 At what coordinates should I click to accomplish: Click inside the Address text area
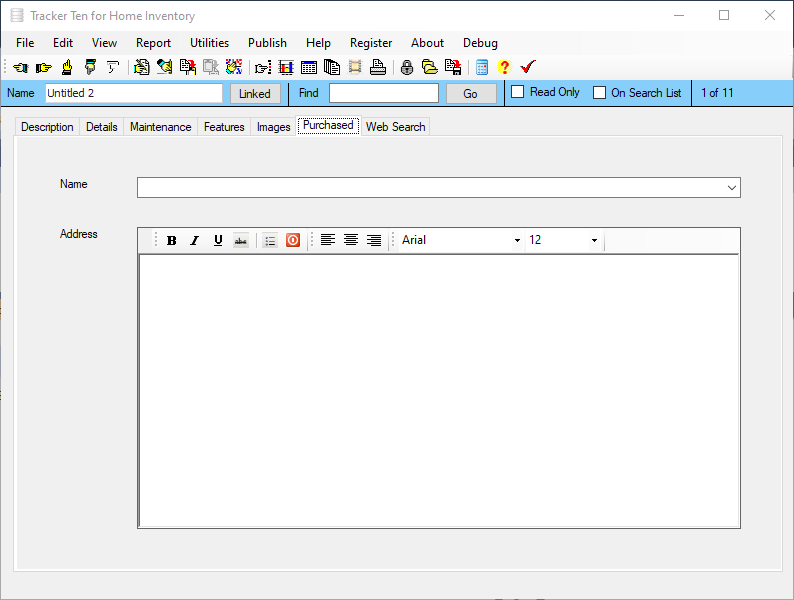439,391
